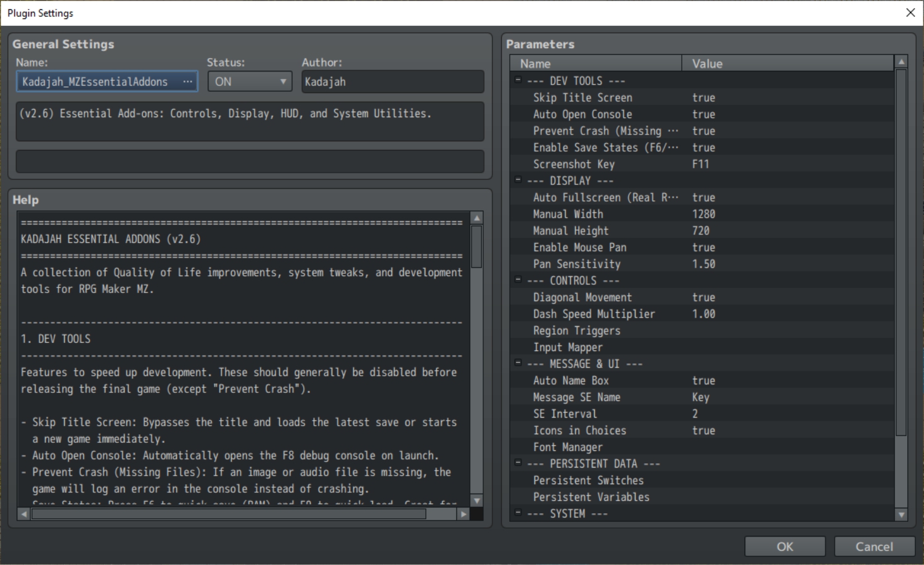Select the Persistent Variables parameter
This screenshot has height=565, width=924.
tap(702, 497)
